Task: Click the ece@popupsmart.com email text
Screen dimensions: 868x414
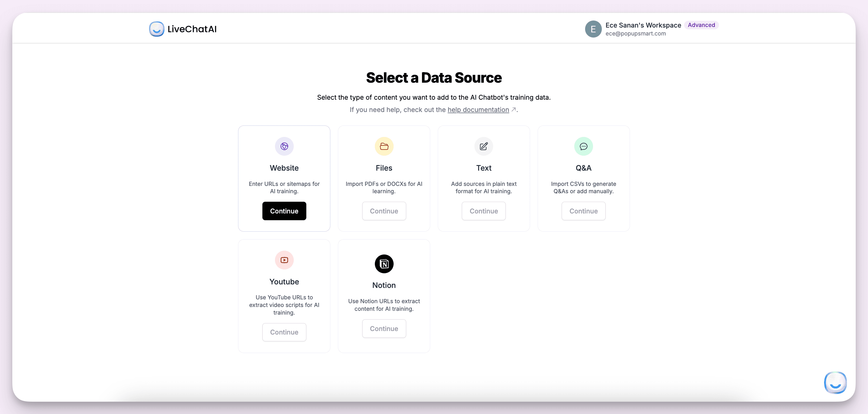Action: click(x=635, y=33)
